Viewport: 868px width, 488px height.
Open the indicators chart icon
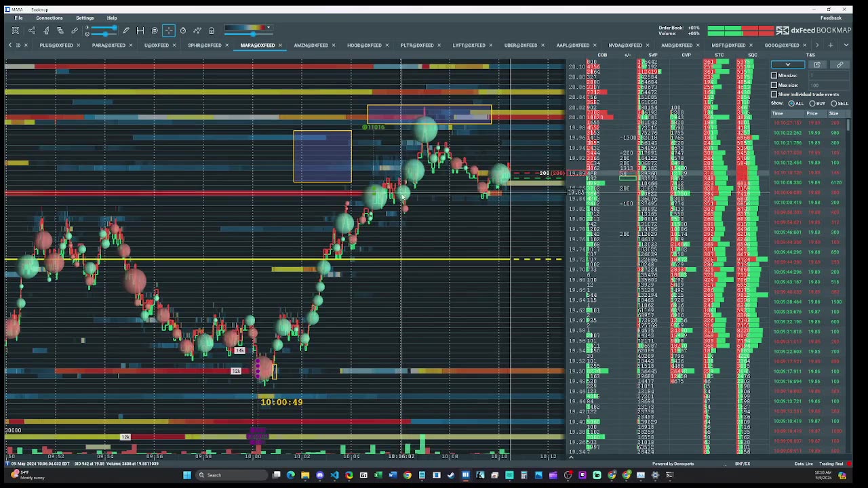(197, 30)
